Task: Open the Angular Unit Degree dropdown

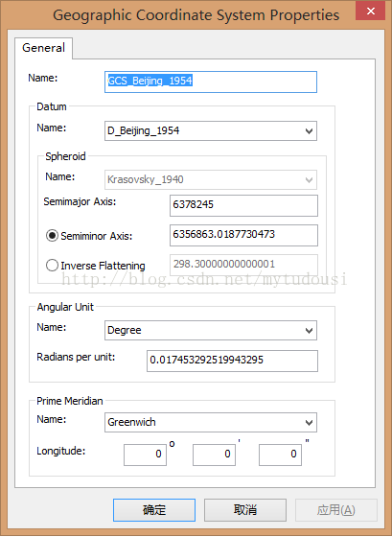Action: [x=211, y=330]
